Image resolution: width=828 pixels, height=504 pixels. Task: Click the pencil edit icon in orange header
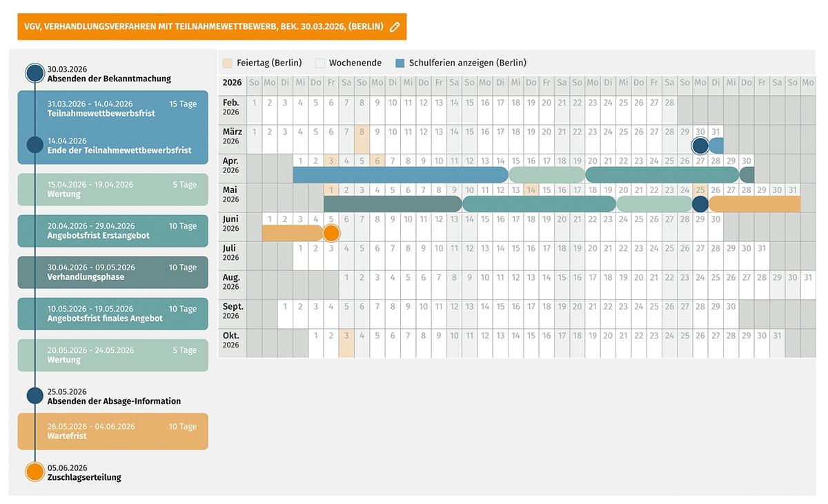point(395,27)
